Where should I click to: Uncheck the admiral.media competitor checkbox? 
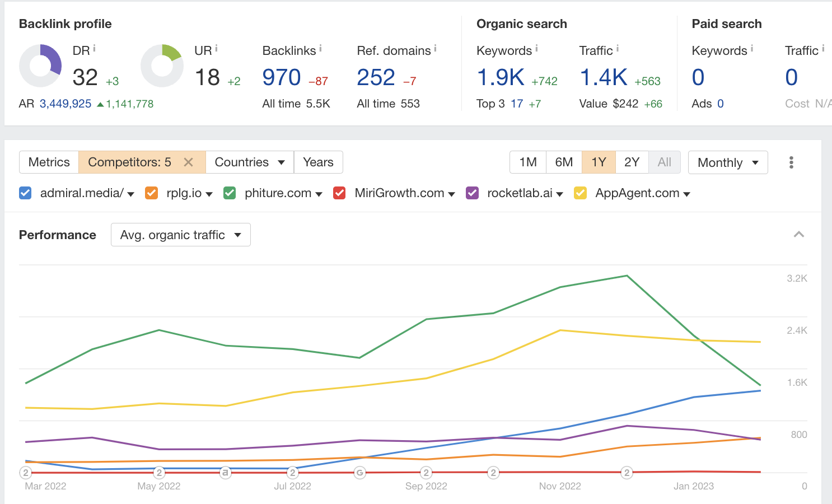pos(25,193)
